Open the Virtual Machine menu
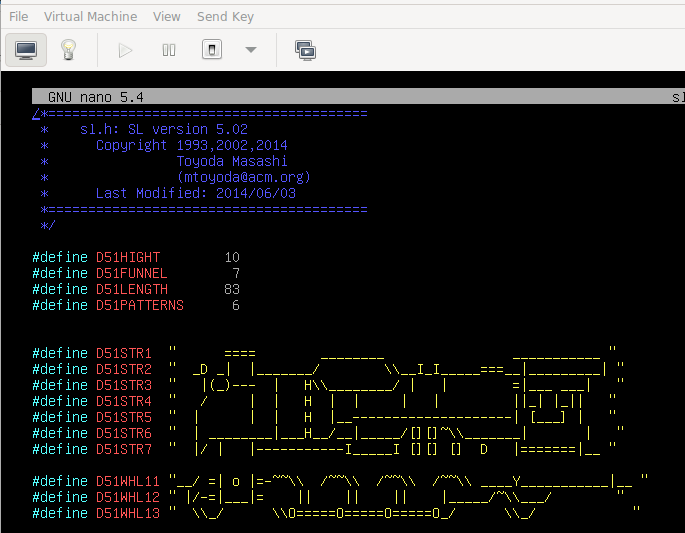685x533 pixels. click(90, 16)
